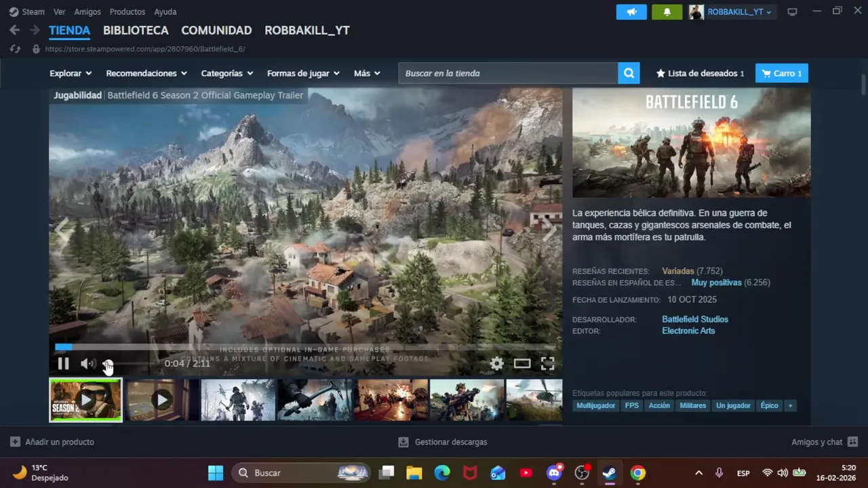This screenshot has width=868, height=488.
Task: Select the Un jugador tag
Action: click(x=734, y=405)
